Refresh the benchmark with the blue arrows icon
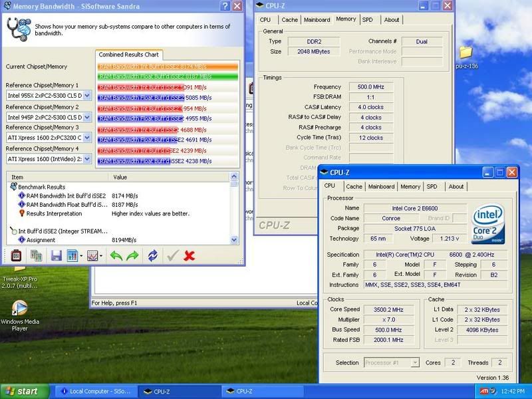 (x=153, y=255)
